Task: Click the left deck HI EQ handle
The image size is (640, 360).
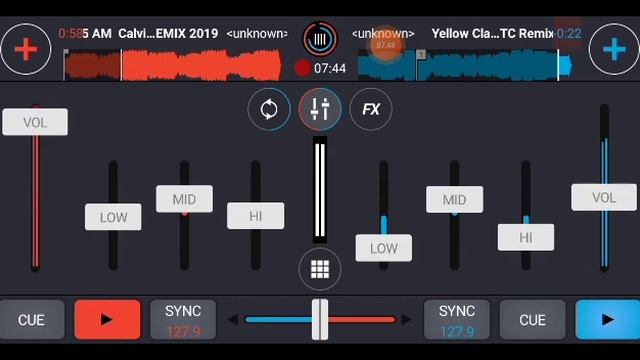Action: [256, 216]
